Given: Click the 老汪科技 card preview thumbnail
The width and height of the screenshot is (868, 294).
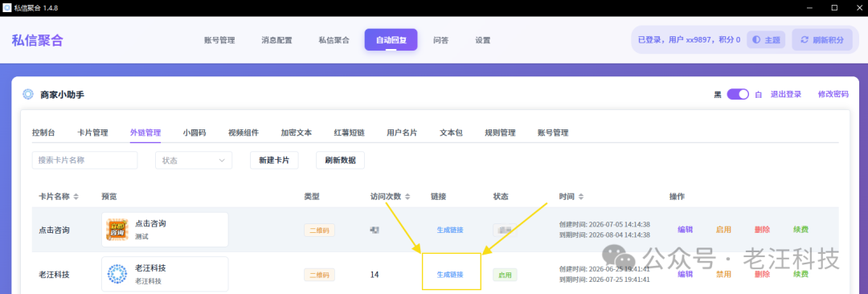Looking at the screenshot, I should 117,274.
